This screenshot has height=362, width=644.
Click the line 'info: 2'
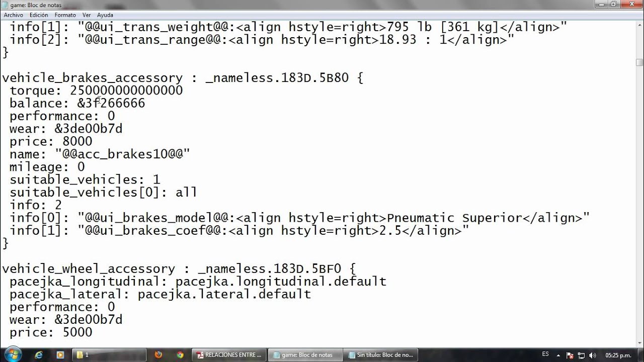(36, 205)
